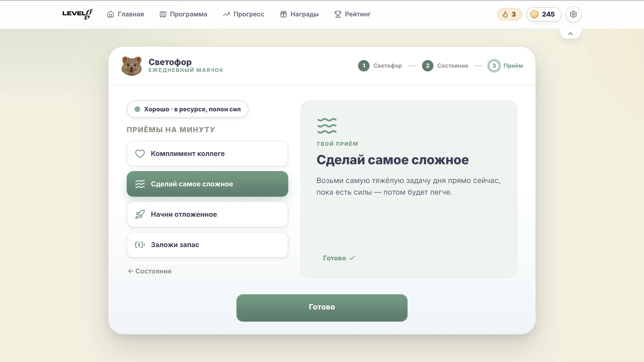Select the Комплимент коллеге technique
The image size is (644, 362).
coord(207,154)
